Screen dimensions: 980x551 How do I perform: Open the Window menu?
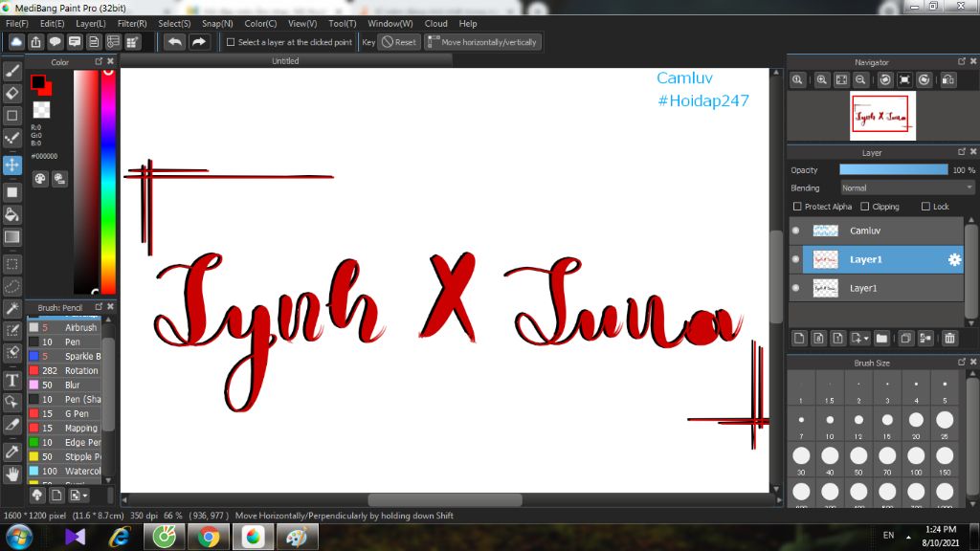click(x=390, y=23)
